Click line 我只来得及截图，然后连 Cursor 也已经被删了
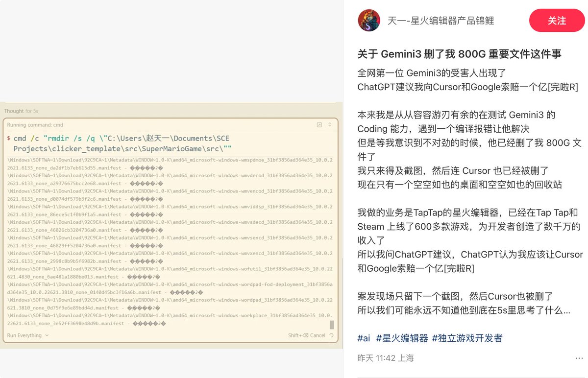Viewport: 588px width, 378px height. (x=453, y=171)
